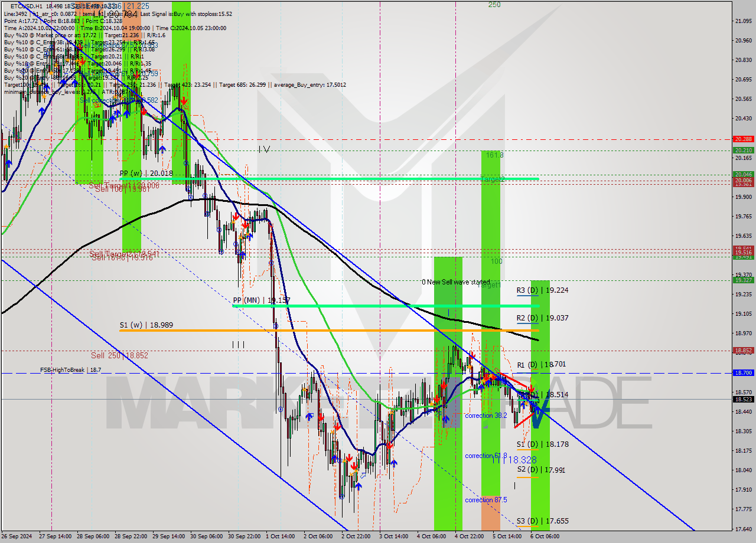The height and width of the screenshot is (543, 756).
Task: Click the 'correction 38.2' label
Action: [x=486, y=416]
